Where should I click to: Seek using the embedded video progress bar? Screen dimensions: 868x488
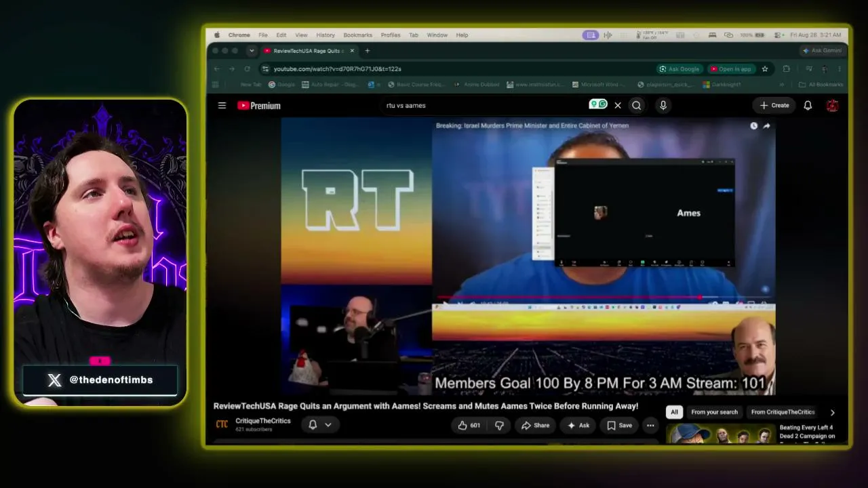603,297
